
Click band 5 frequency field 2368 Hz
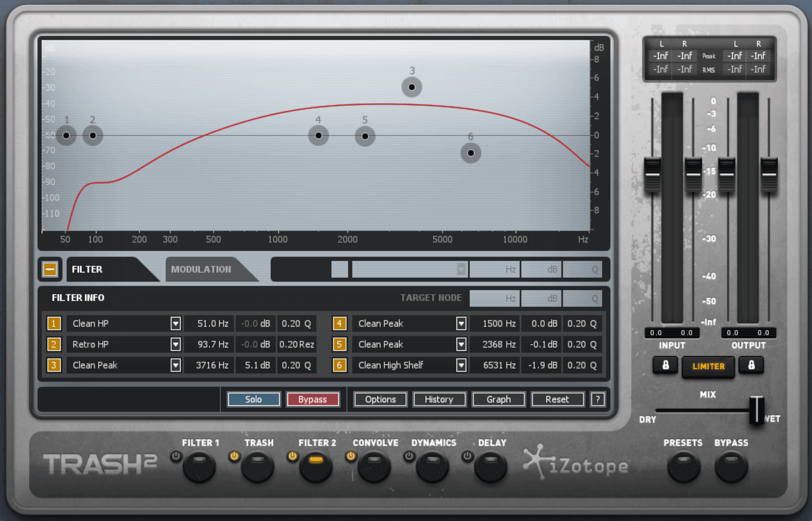(495, 344)
